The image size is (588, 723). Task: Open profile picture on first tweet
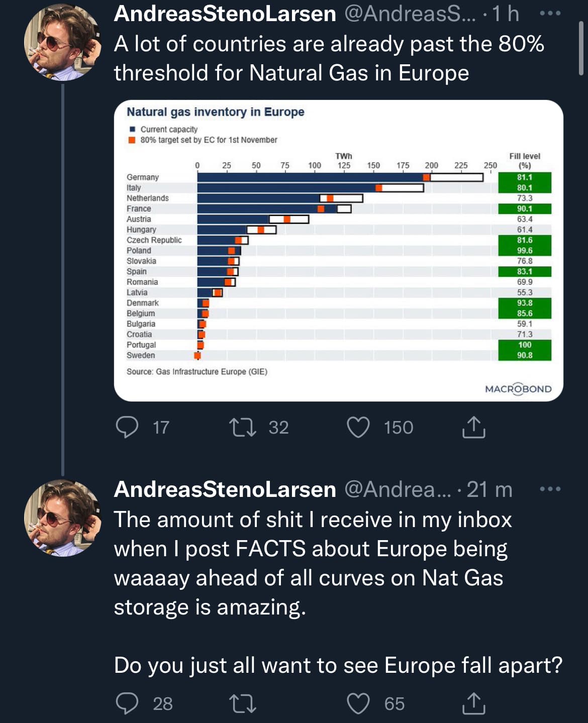62,43
